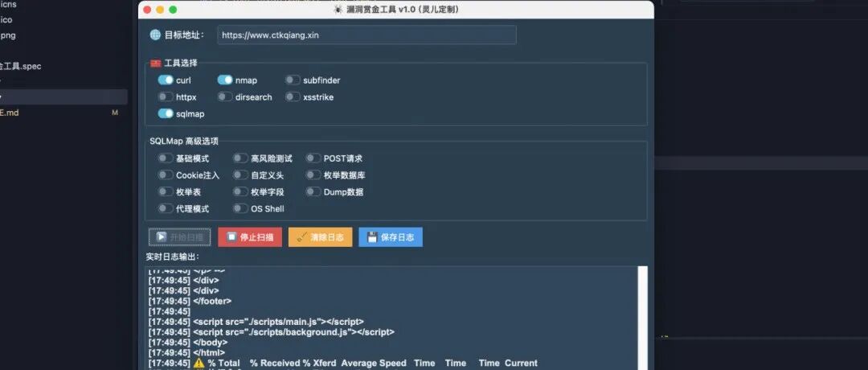This screenshot has height=370, width=868.
Task: Click the play icon on 开始扫描
Action: (162, 237)
